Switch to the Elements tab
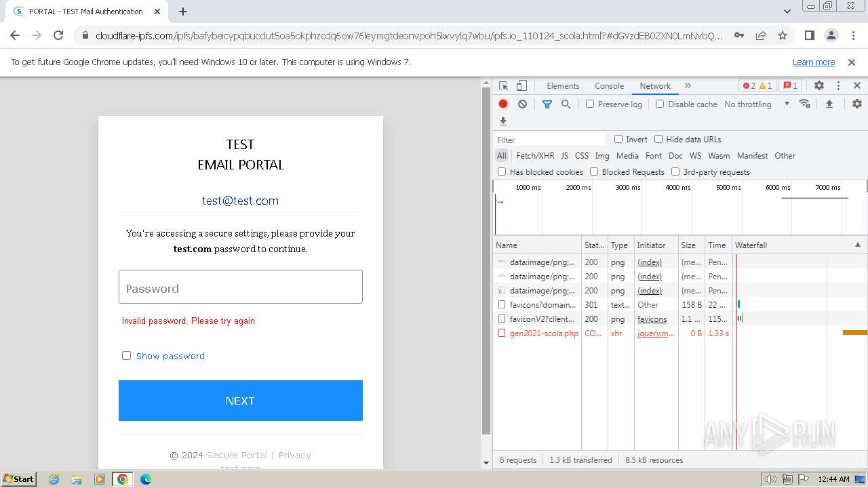Screen dimensions: 868x488 (563, 86)
